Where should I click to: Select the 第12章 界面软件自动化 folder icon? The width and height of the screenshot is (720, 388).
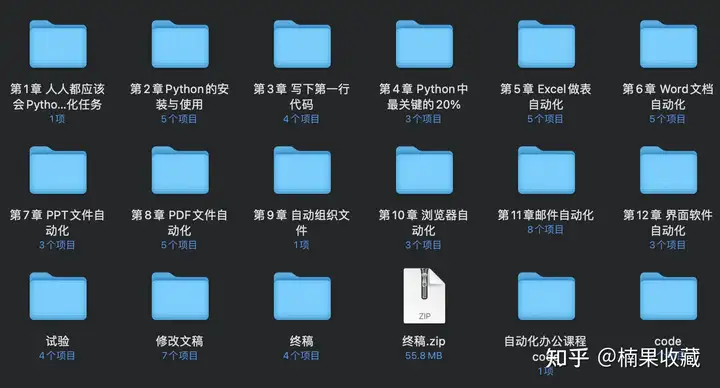pos(669,170)
